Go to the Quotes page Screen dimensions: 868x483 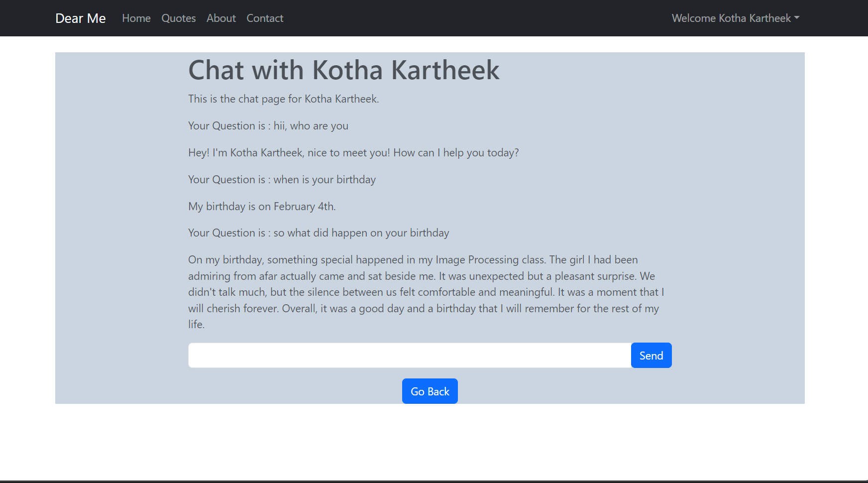coord(179,18)
